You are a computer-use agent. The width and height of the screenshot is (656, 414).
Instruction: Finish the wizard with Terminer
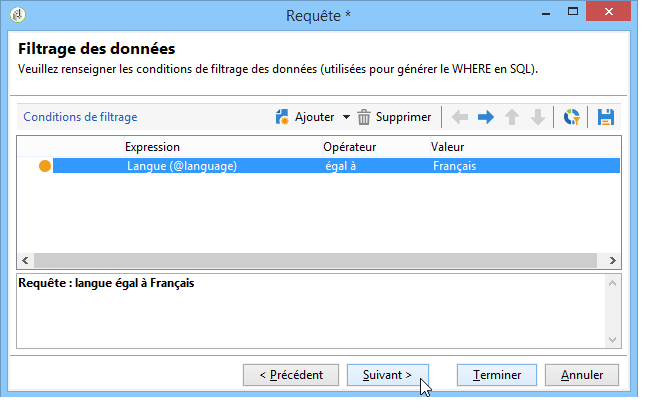497,375
